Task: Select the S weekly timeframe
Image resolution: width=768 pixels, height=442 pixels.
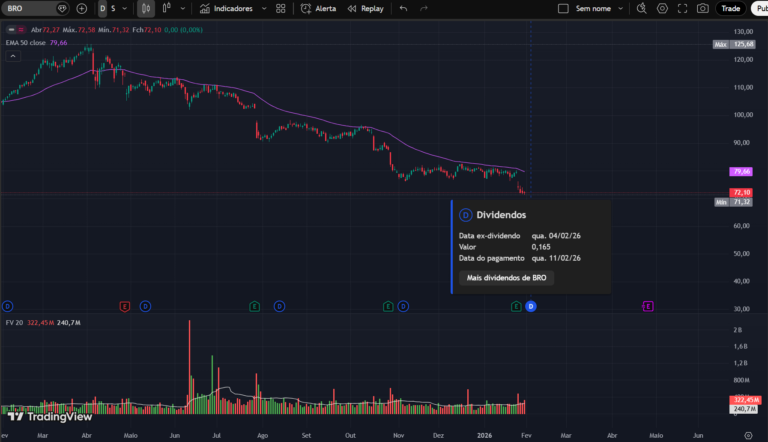Action: click(113, 8)
